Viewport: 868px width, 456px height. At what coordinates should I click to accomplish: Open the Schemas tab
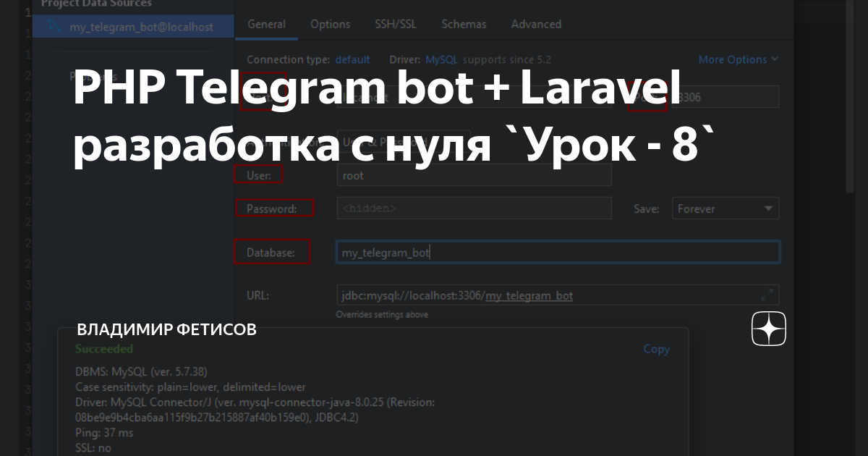463,24
